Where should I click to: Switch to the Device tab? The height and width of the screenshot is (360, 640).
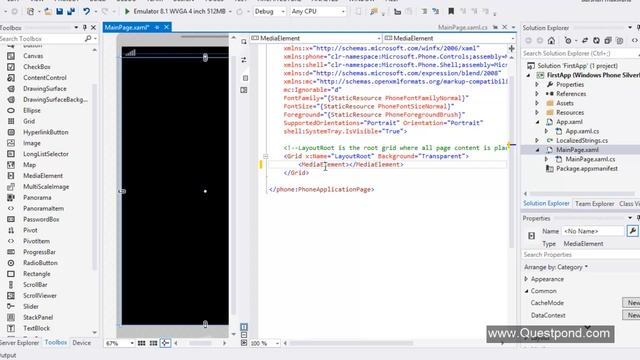pyautogui.click(x=82, y=343)
